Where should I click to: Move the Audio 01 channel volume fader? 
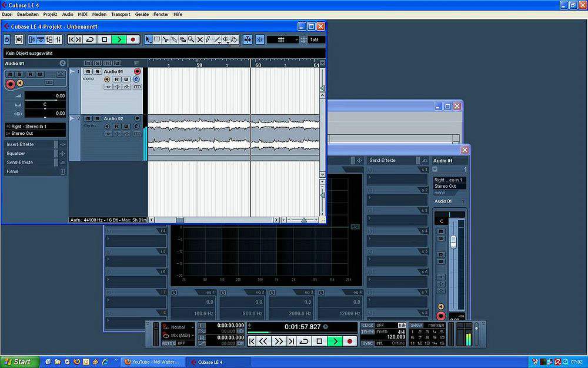(x=453, y=242)
